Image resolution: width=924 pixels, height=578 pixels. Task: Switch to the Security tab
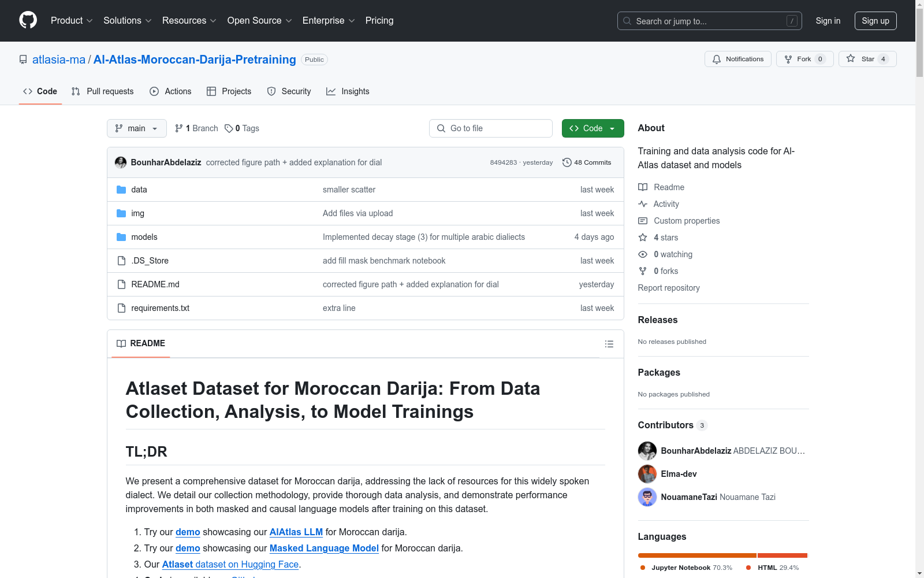coord(289,91)
